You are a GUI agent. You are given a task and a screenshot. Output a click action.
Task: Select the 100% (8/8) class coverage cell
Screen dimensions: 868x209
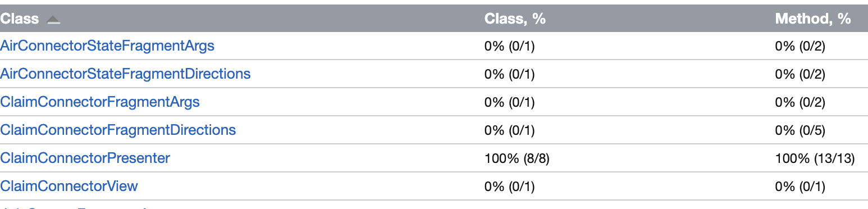click(x=517, y=158)
